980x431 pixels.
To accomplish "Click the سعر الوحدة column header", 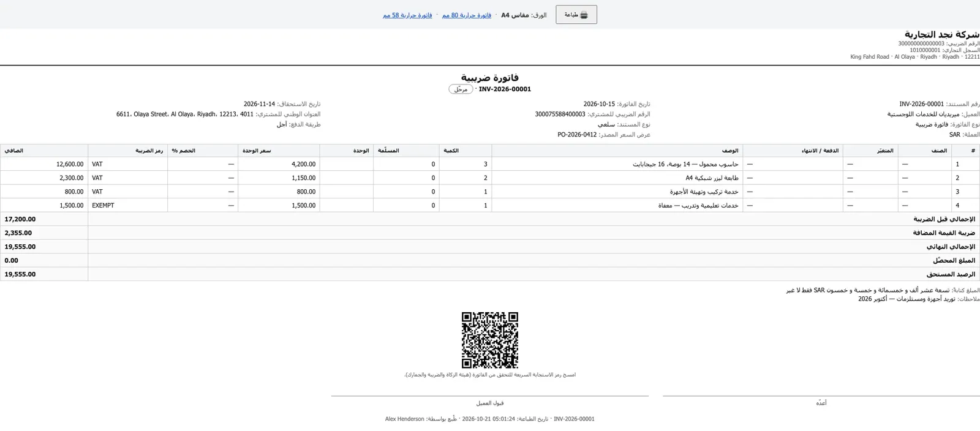I will coord(279,151).
